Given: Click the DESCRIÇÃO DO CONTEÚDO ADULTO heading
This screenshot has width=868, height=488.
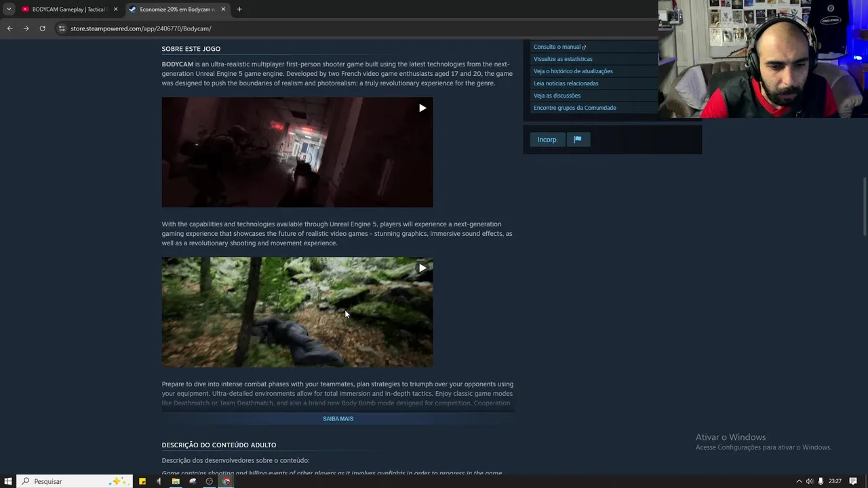Looking at the screenshot, I should pos(219,445).
